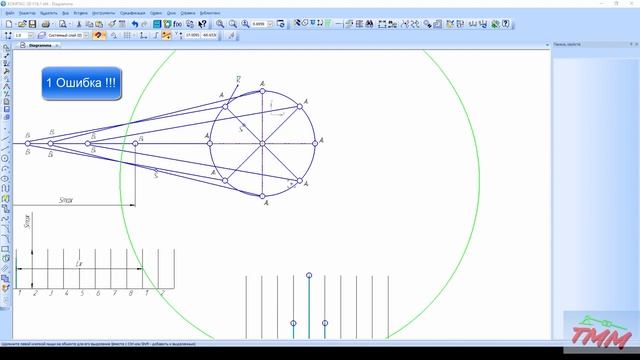Screen dimensions: 640x360
Task: Click the Copy icon
Action: 89,24
